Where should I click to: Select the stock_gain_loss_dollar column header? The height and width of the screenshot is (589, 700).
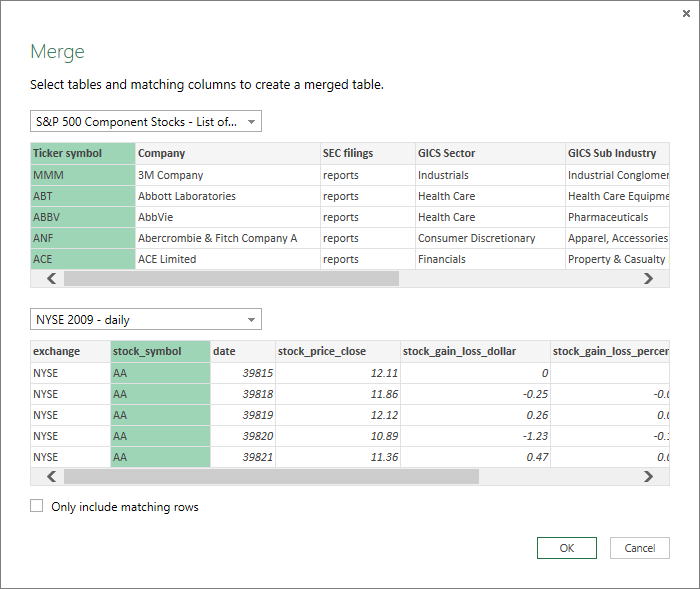pos(473,351)
